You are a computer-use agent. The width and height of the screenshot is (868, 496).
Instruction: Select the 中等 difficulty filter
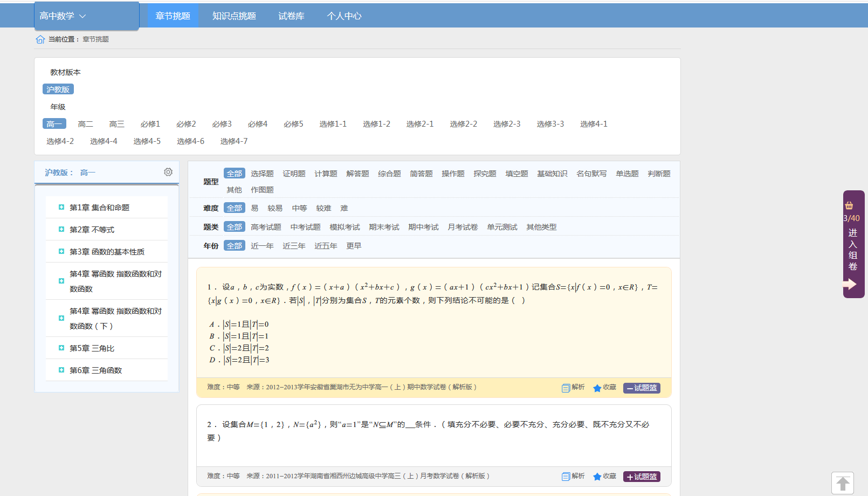point(299,208)
